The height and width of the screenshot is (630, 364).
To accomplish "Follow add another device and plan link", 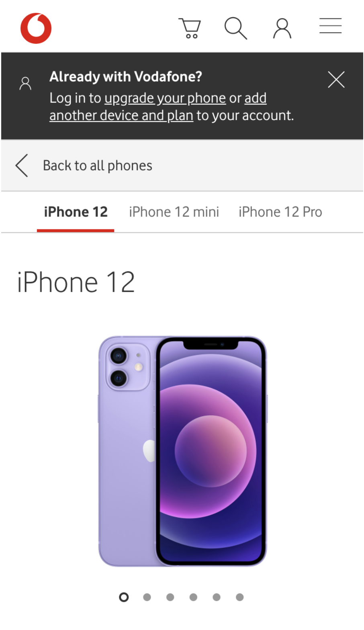I will [158, 107].
